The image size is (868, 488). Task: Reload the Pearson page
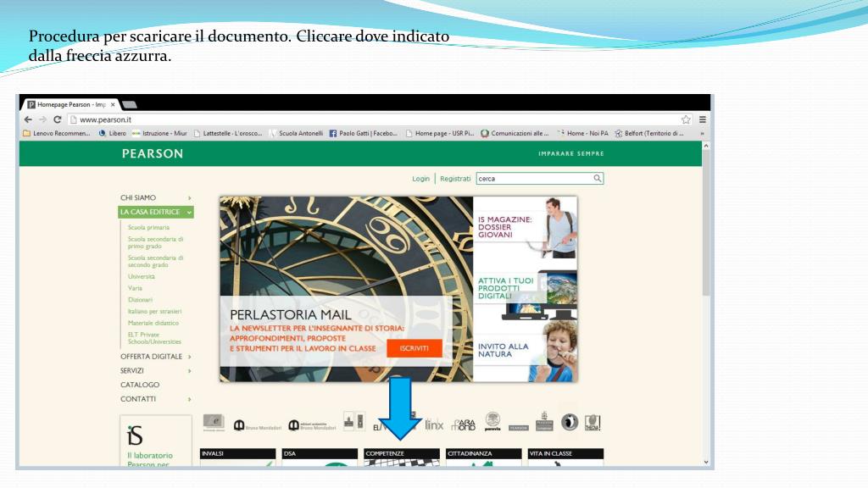coord(57,119)
